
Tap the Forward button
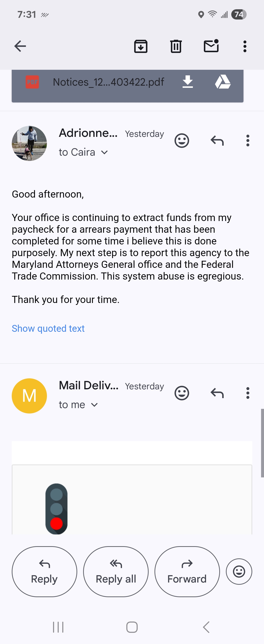coord(187,572)
